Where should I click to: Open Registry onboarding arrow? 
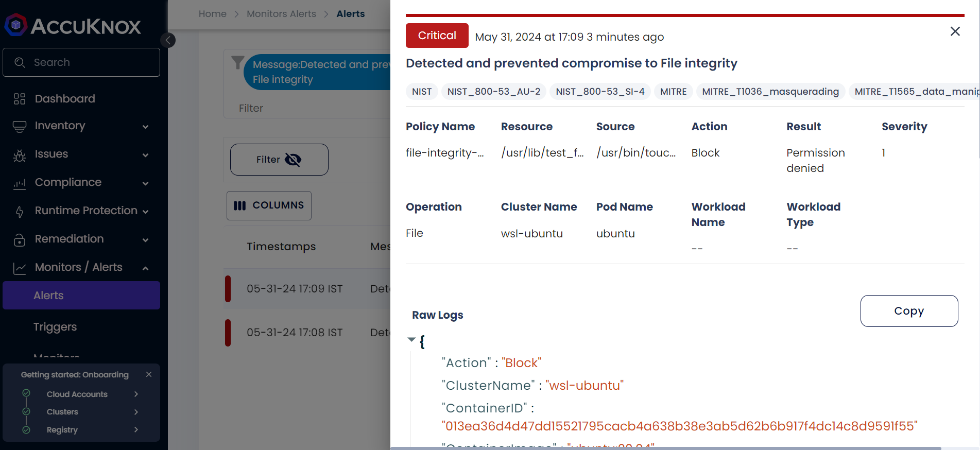136,429
